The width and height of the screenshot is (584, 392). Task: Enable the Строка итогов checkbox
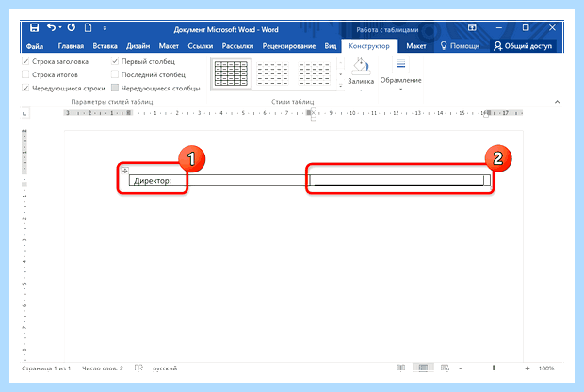click(25, 74)
